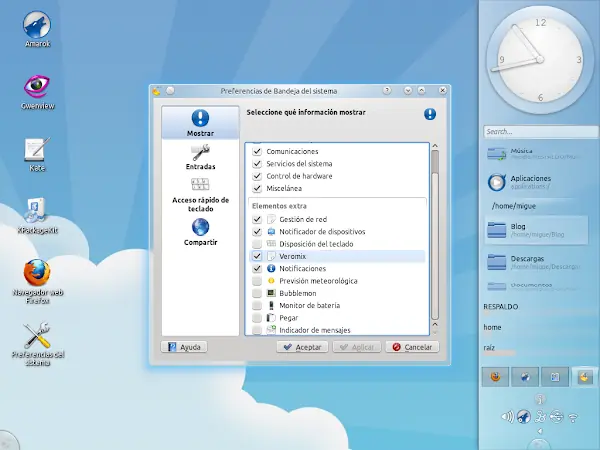
Task: Uncheck Servicios del sistema checkbox
Action: click(x=257, y=164)
